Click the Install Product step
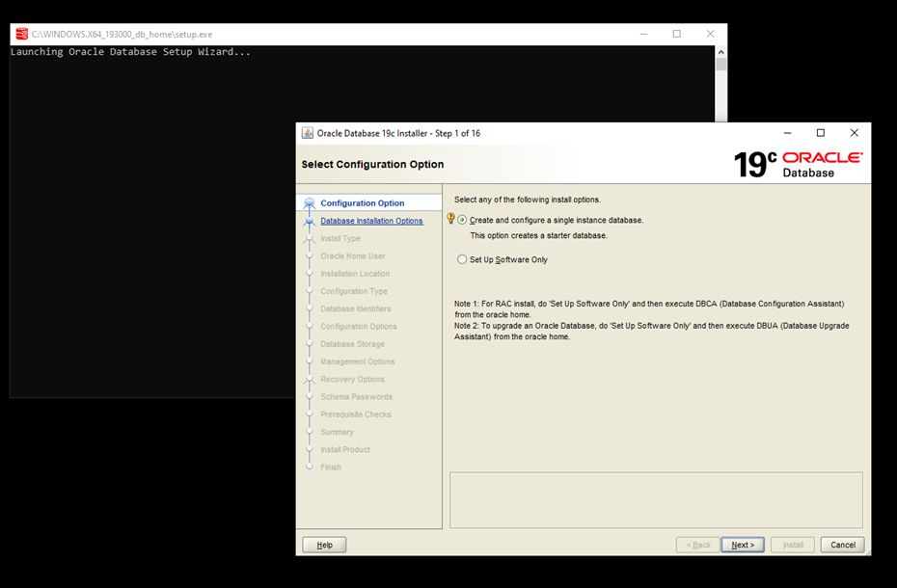Image resolution: width=897 pixels, height=588 pixels. pos(345,449)
